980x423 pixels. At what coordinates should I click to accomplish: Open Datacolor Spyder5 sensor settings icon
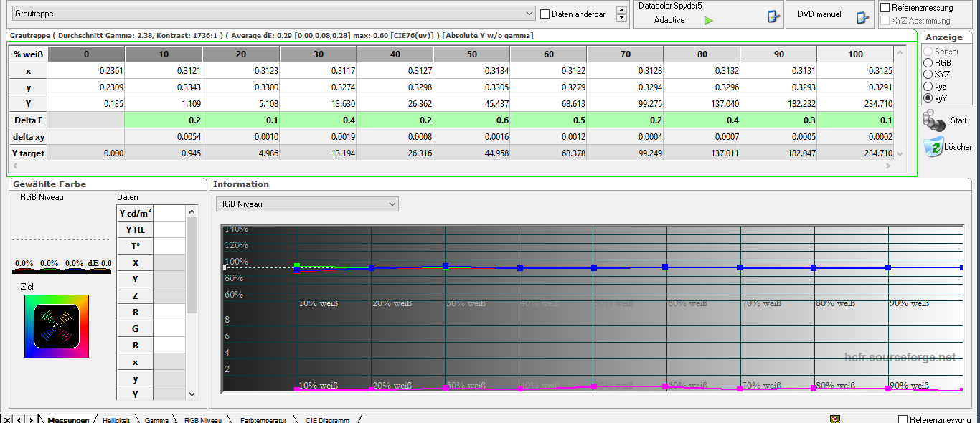pyautogui.click(x=773, y=16)
